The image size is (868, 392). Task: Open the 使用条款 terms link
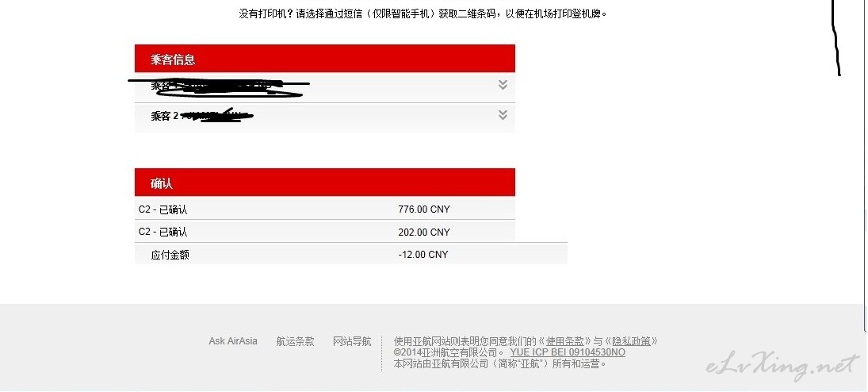coord(564,341)
